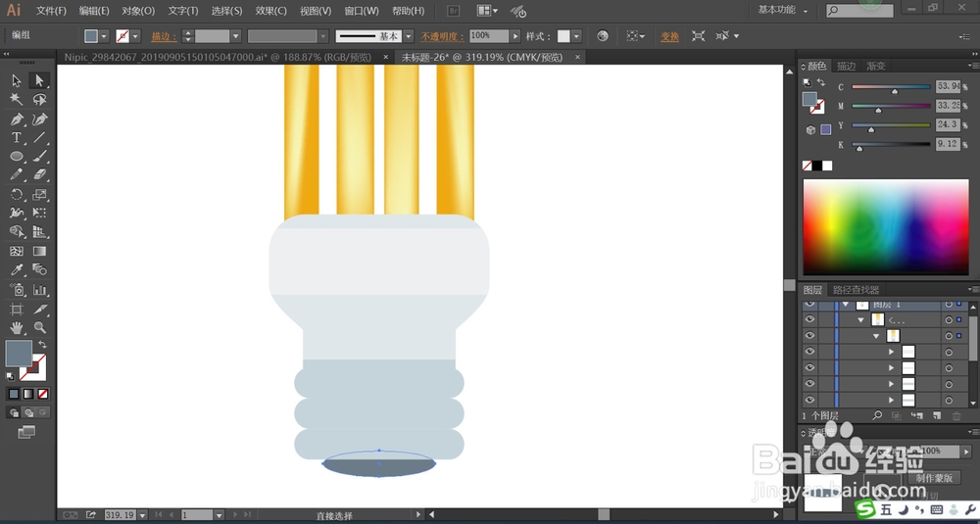Toggle eye of the fifth layer row
This screenshot has width=980, height=524.
(x=810, y=368)
